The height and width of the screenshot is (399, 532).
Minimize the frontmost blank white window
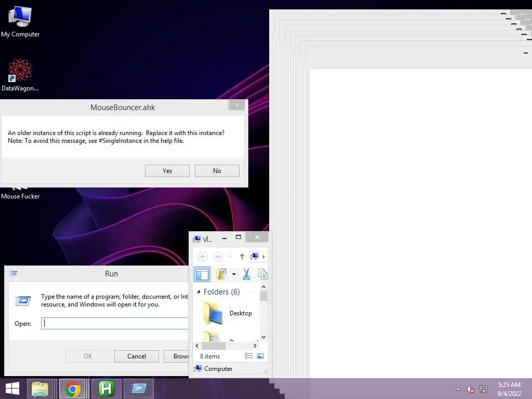(x=526, y=53)
